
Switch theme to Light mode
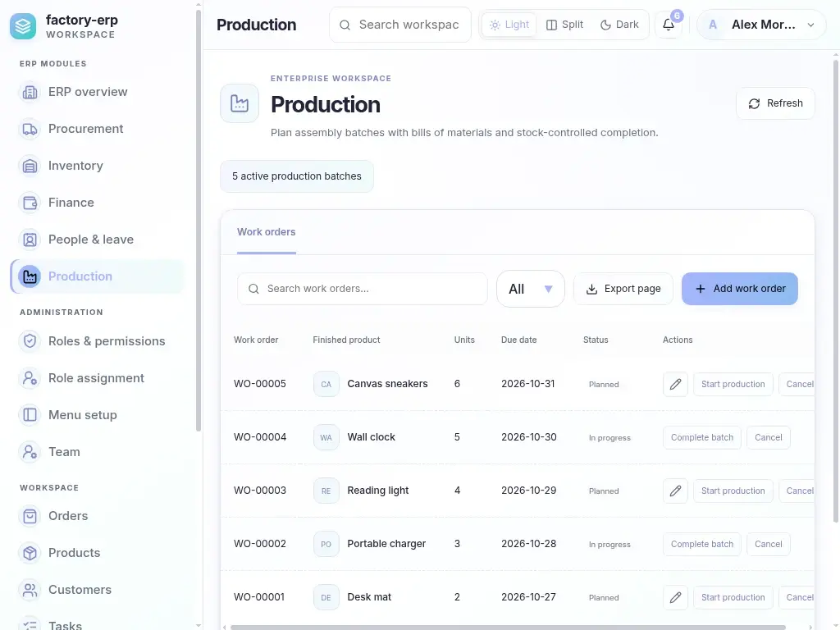[x=509, y=25]
